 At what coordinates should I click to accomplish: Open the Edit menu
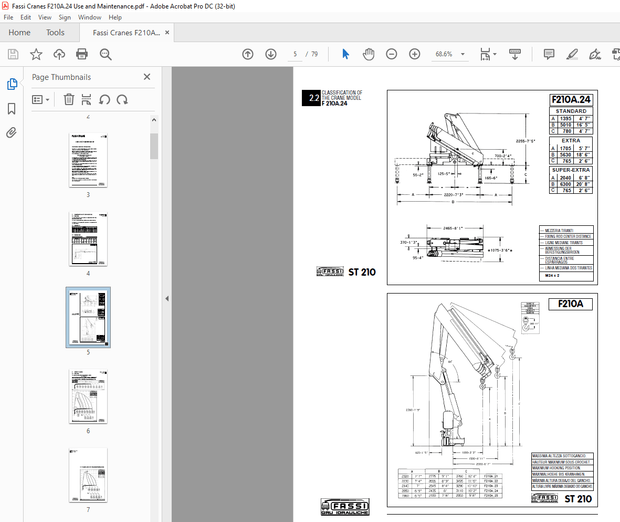click(x=26, y=17)
